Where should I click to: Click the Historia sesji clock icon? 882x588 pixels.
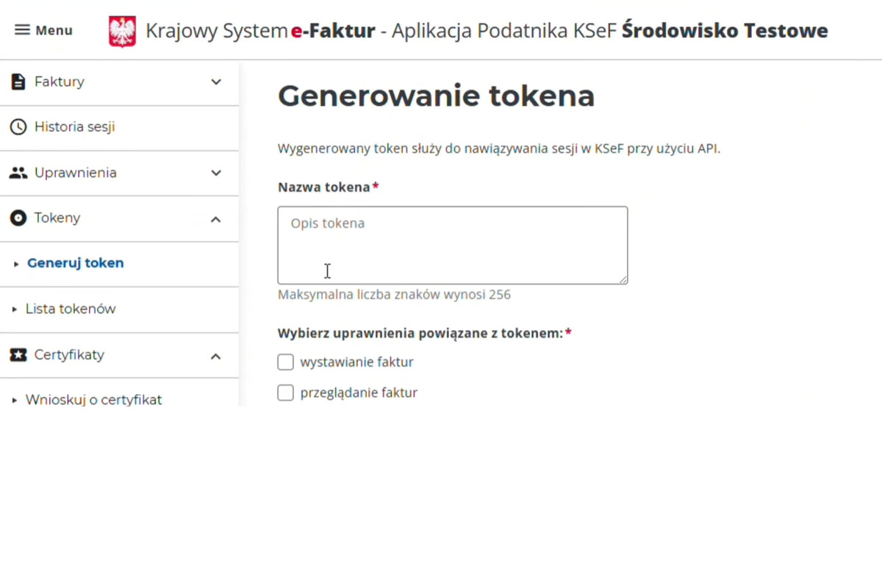pos(18,127)
